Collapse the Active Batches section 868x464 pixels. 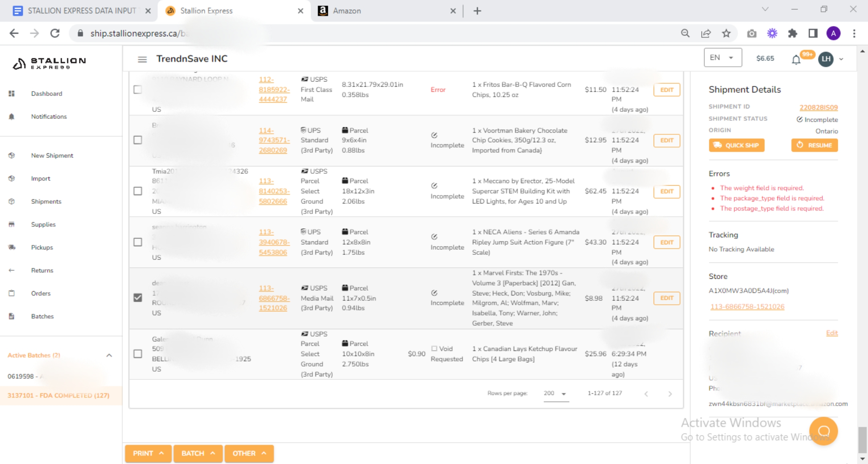pyautogui.click(x=109, y=355)
